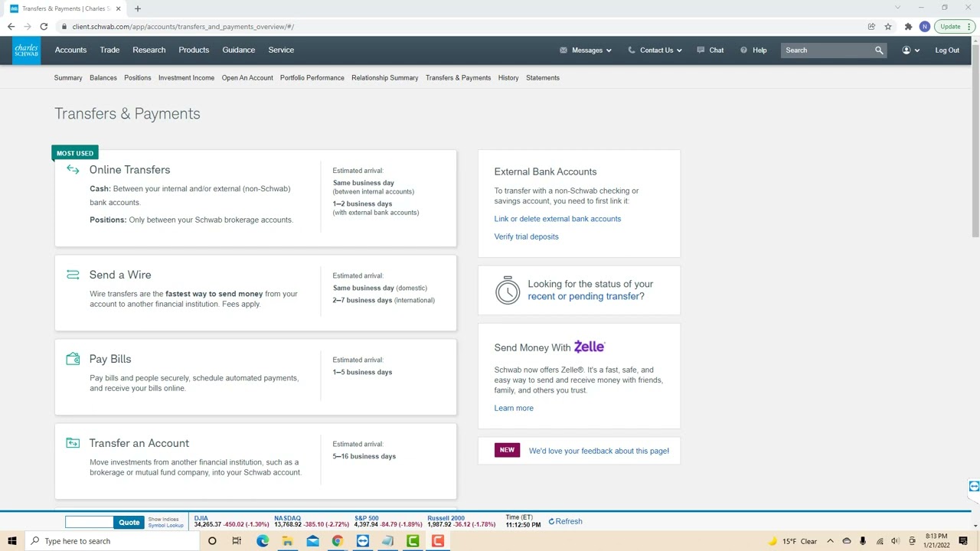Click the Zelle logo
Image resolution: width=980 pixels, height=551 pixels.
click(590, 347)
